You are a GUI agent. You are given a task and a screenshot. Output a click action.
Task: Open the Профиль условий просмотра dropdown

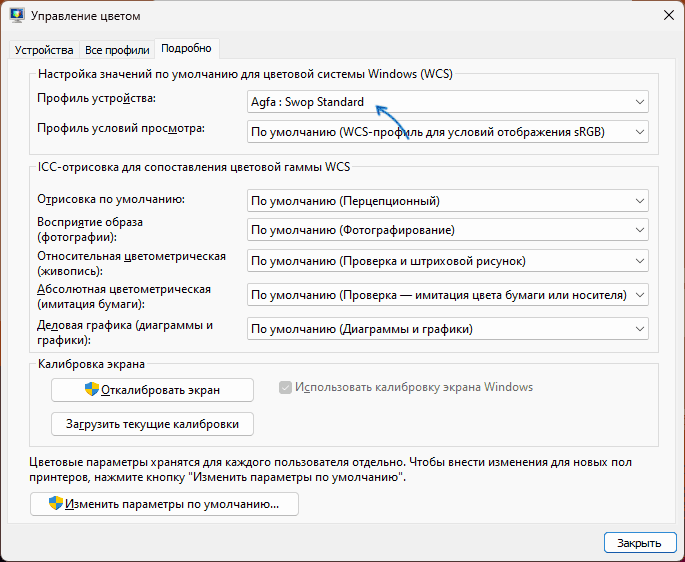[447, 132]
